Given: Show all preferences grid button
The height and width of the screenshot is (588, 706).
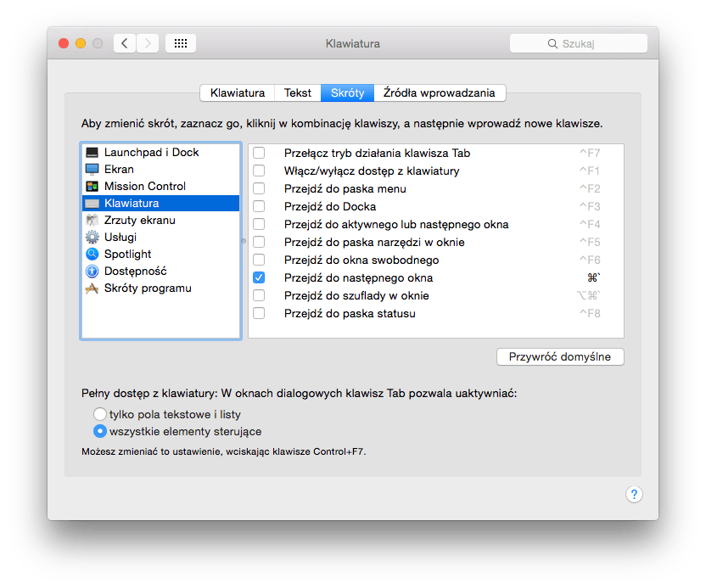Looking at the screenshot, I should coord(181,43).
